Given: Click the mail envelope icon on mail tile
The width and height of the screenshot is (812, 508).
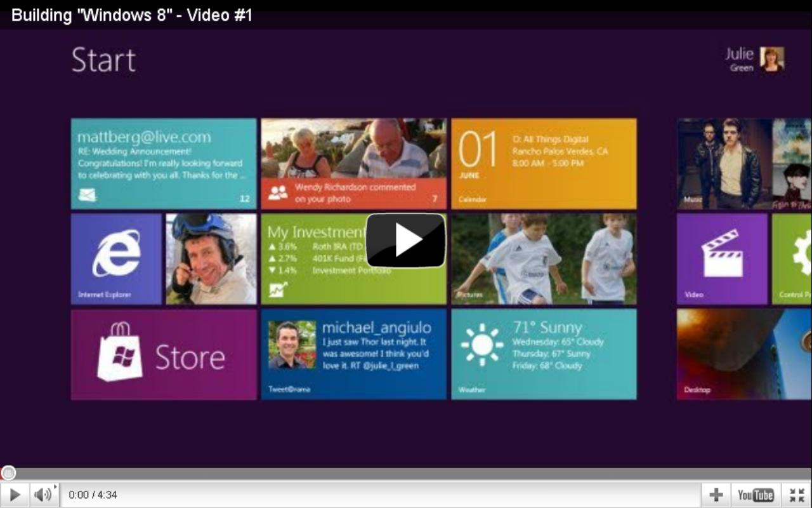Looking at the screenshot, I should tap(87, 196).
